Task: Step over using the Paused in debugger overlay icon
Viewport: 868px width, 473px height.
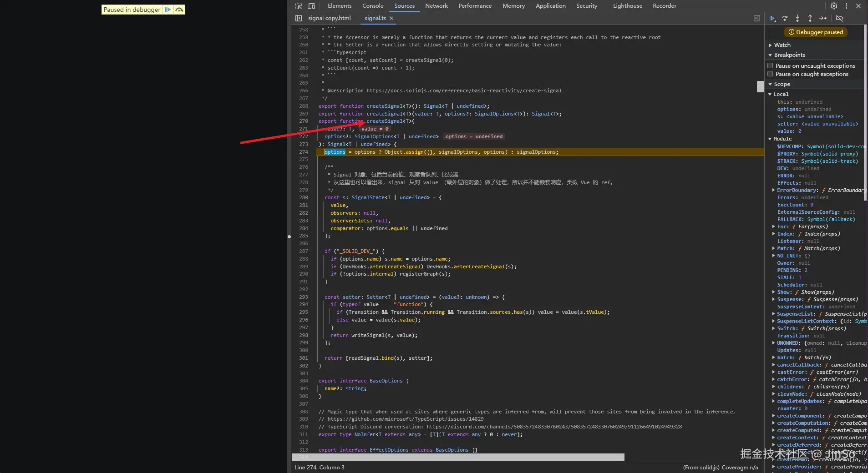Action: pos(179,10)
